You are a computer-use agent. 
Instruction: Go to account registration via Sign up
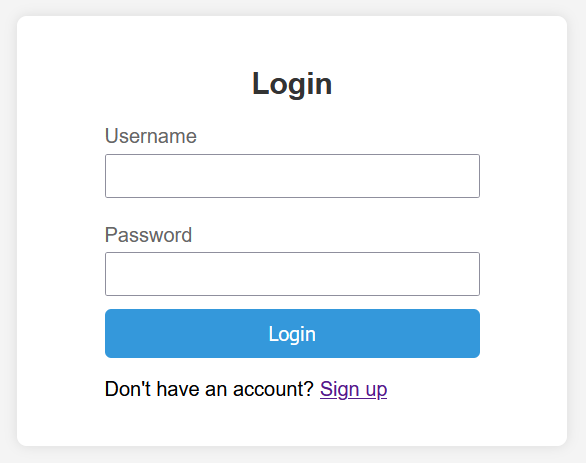click(x=353, y=389)
